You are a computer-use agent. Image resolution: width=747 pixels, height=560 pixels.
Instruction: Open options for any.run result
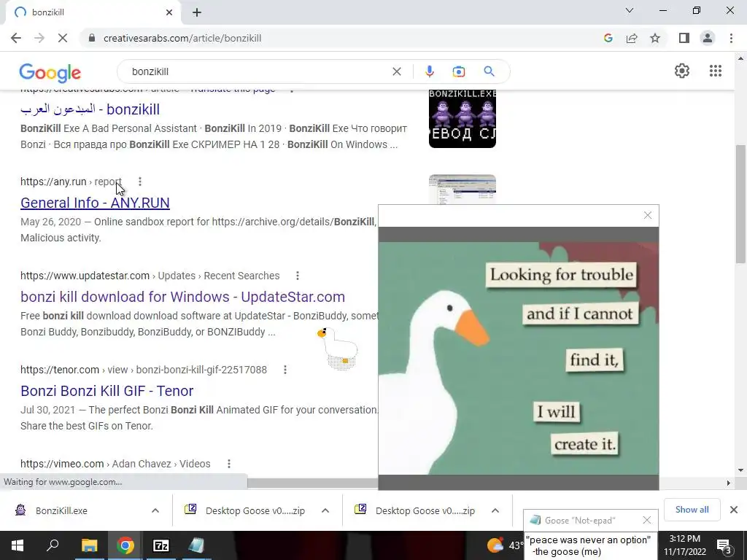(139, 182)
